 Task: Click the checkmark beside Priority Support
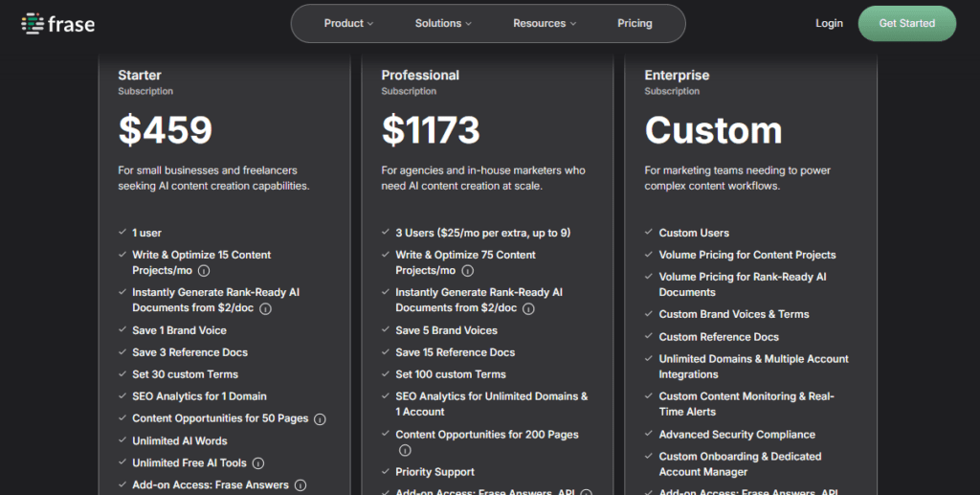386,472
